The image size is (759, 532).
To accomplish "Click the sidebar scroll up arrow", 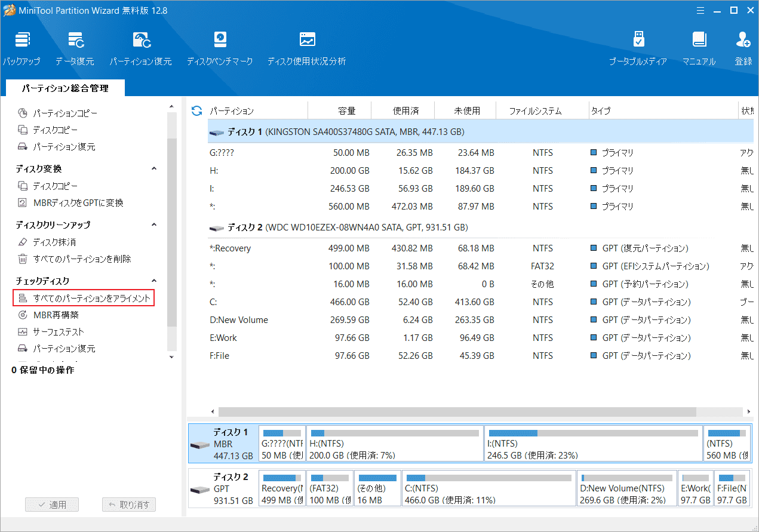I will pos(172,107).
